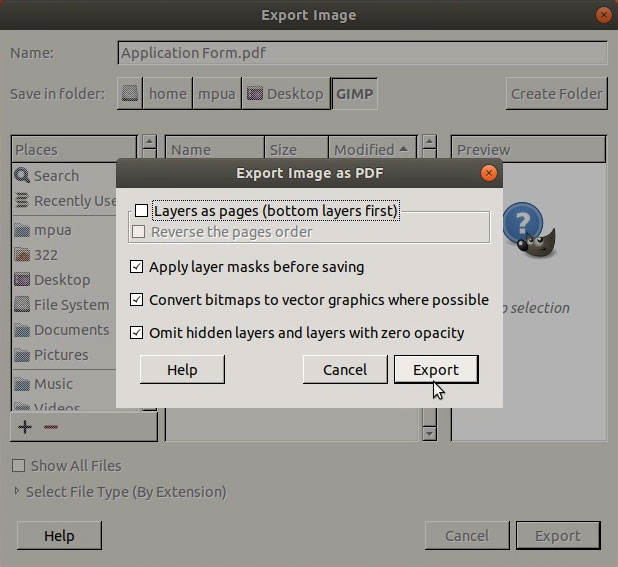
Task: Click the mpua folder icon
Action: pyautogui.click(x=22, y=230)
